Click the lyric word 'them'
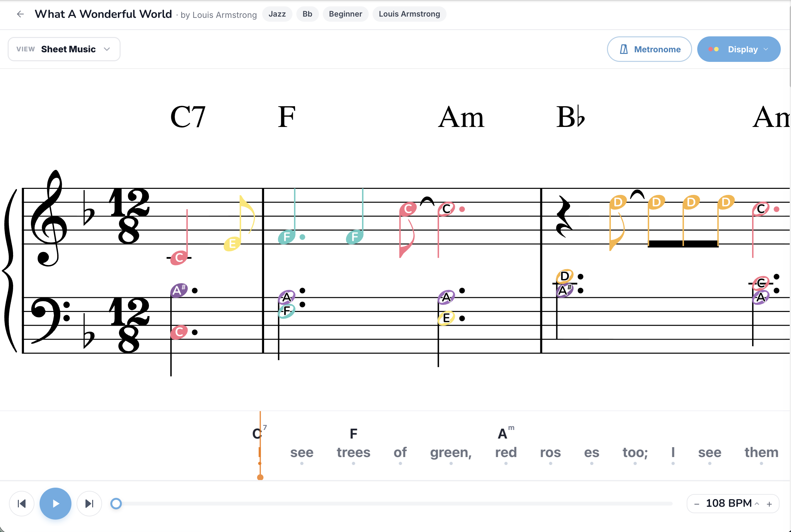This screenshot has width=791, height=532. pyautogui.click(x=761, y=453)
